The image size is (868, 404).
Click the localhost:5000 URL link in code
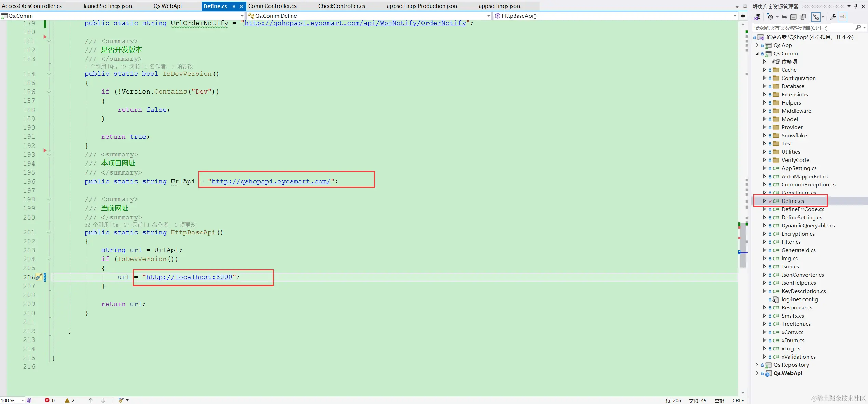coord(189,277)
